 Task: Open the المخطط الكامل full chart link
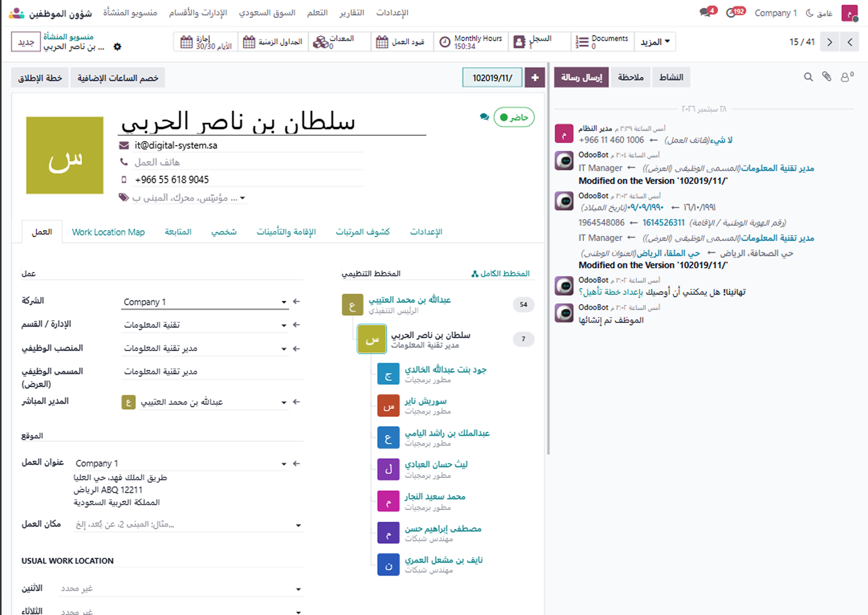point(501,274)
